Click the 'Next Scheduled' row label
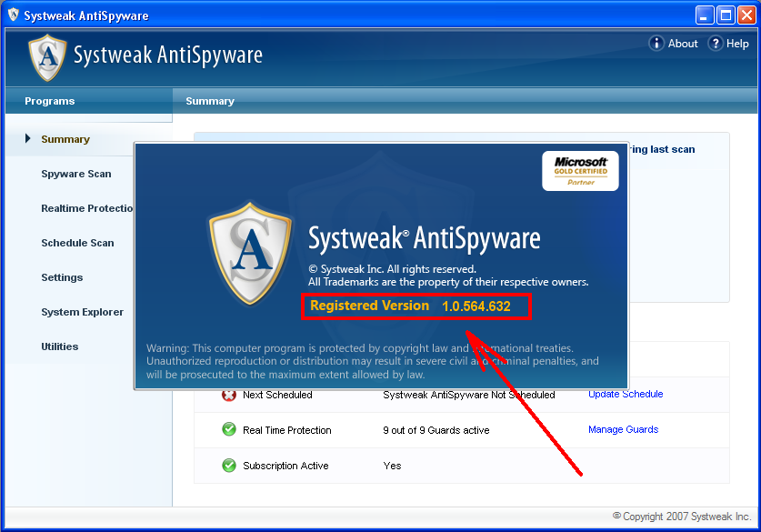 pyautogui.click(x=277, y=395)
